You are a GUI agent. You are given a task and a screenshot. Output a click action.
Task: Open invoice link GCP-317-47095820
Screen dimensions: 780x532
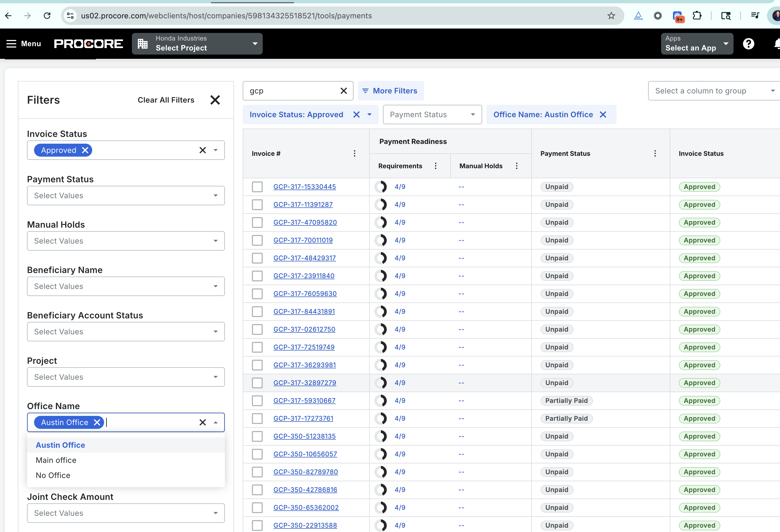click(x=305, y=223)
